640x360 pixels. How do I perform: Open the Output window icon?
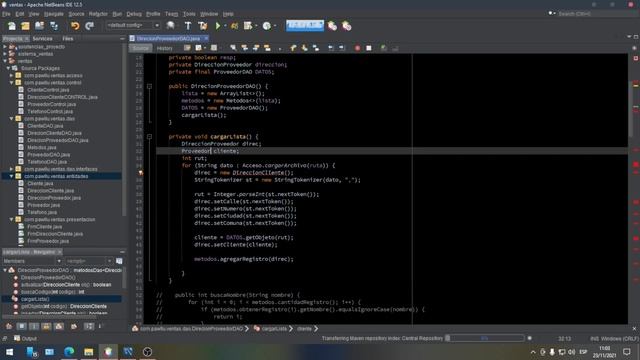pos(17,338)
